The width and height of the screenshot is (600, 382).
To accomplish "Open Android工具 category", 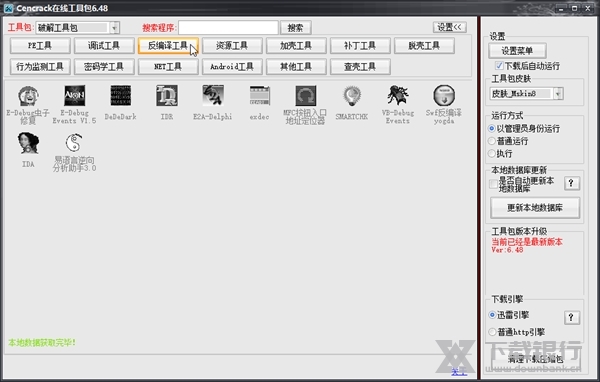I will (232, 67).
